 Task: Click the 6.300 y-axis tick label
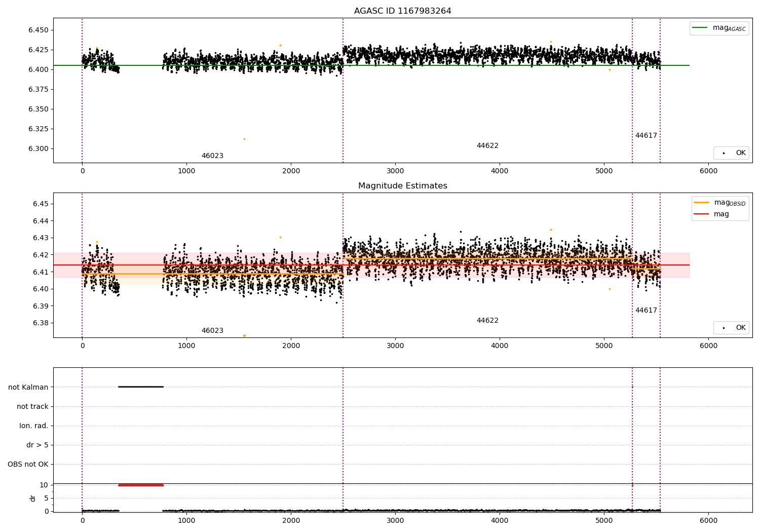[39, 149]
